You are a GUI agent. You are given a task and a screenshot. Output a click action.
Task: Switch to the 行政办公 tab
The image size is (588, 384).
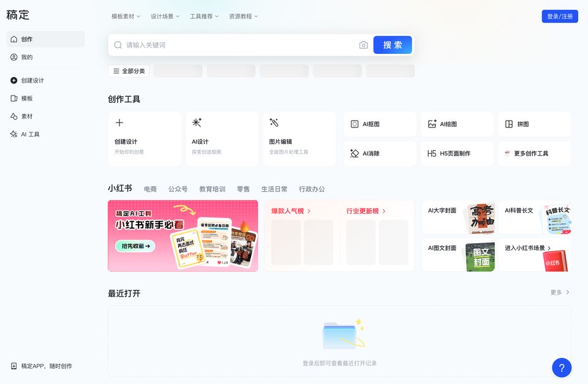pyautogui.click(x=312, y=189)
